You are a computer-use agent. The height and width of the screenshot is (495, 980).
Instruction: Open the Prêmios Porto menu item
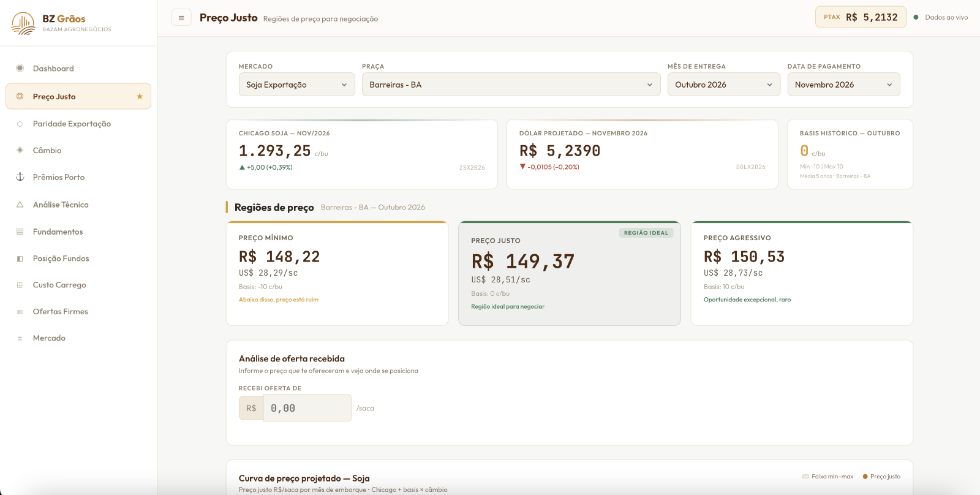[78, 177]
